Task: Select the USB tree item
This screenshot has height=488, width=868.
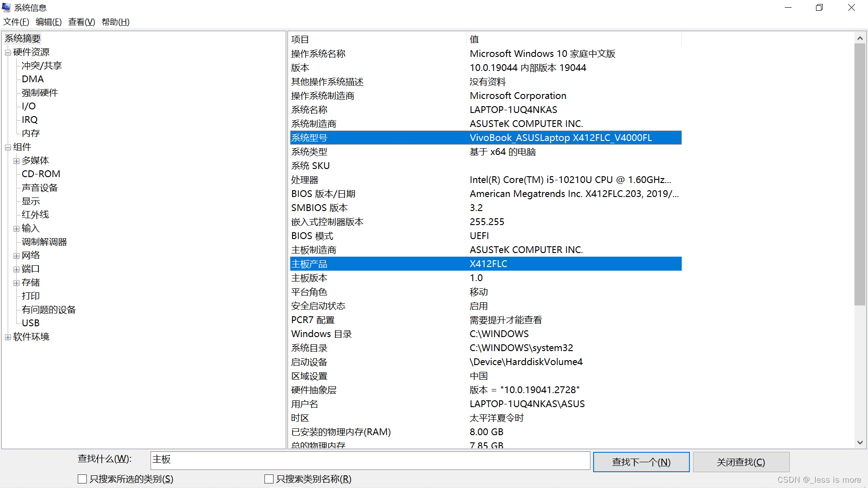Action: coord(31,323)
